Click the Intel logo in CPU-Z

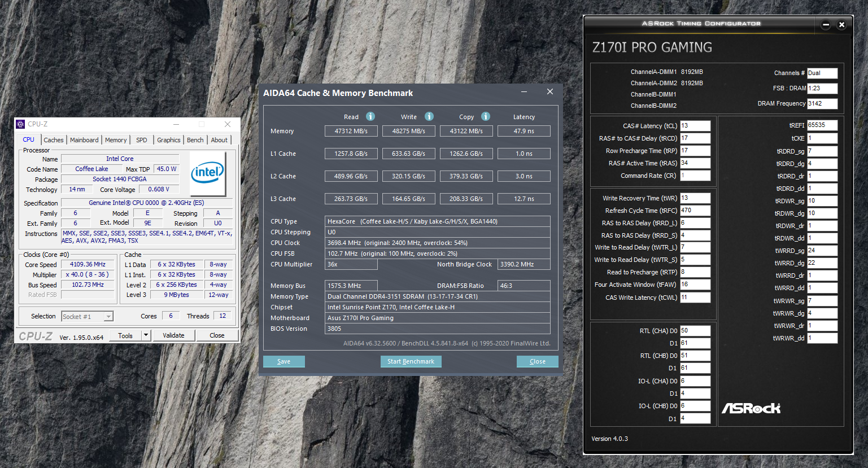click(208, 173)
